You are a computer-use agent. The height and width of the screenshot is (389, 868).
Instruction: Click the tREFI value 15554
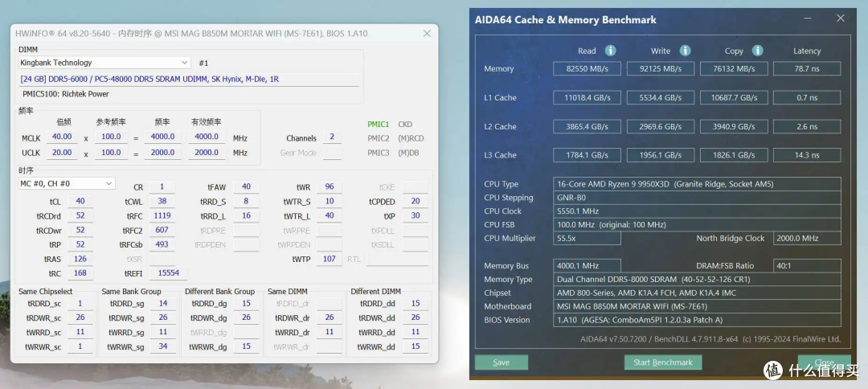tap(168, 272)
